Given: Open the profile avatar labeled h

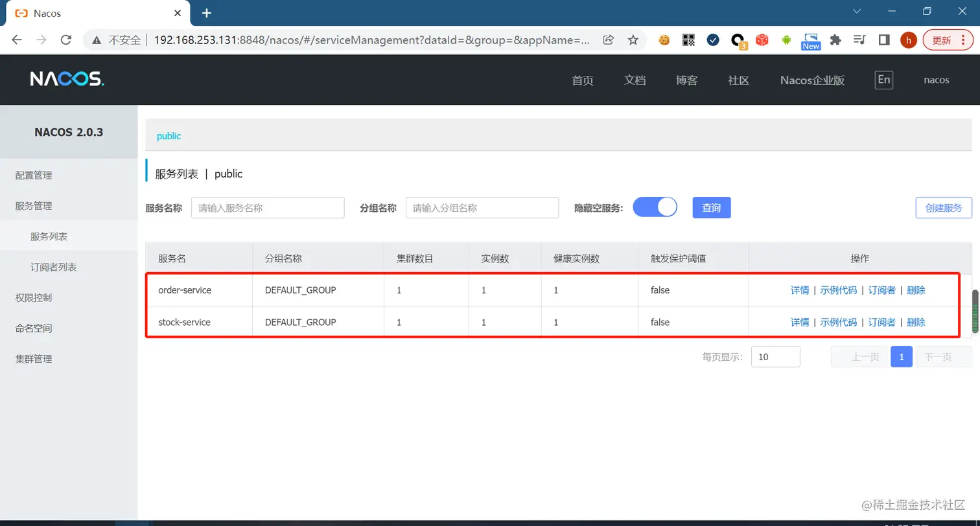Looking at the screenshot, I should coord(909,40).
